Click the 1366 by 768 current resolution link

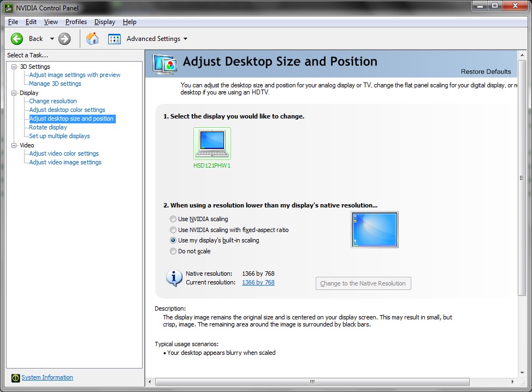(258, 282)
